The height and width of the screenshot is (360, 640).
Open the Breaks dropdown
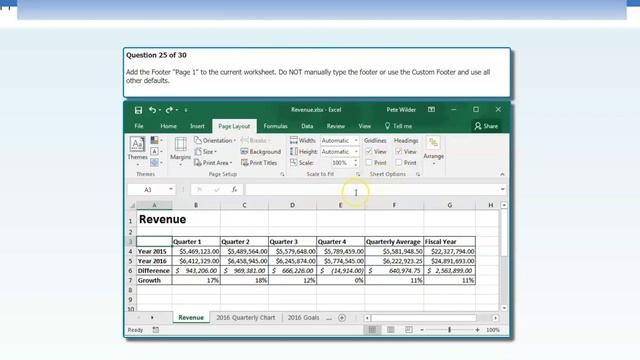(256, 140)
